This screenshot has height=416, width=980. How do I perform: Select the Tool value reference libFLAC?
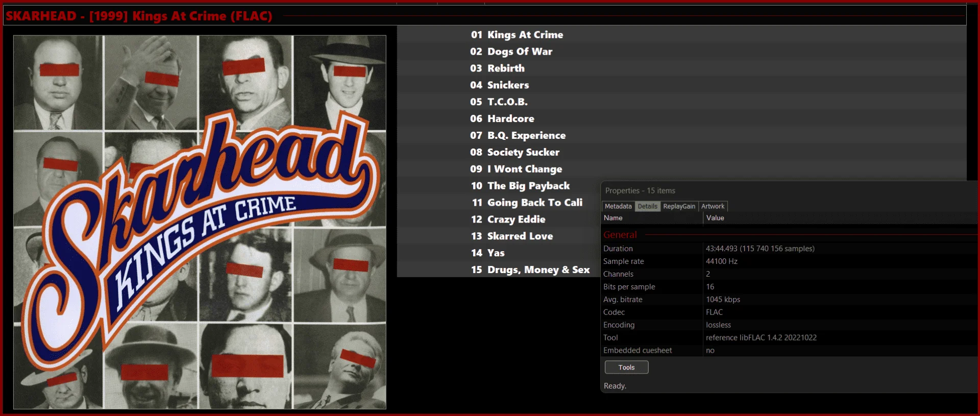click(761, 338)
